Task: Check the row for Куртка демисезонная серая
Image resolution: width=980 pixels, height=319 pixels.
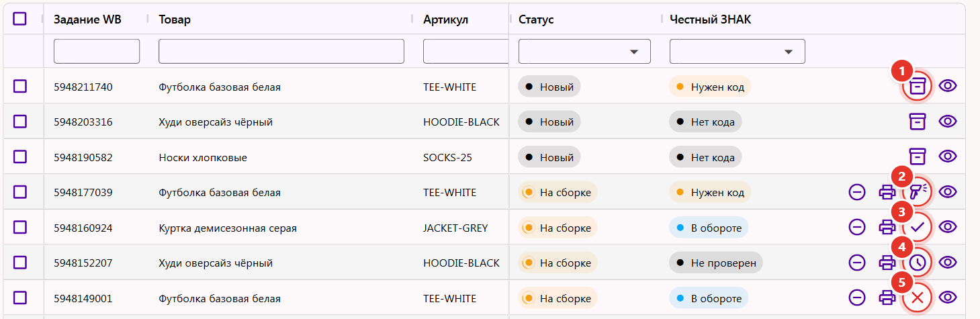Action: [20, 227]
